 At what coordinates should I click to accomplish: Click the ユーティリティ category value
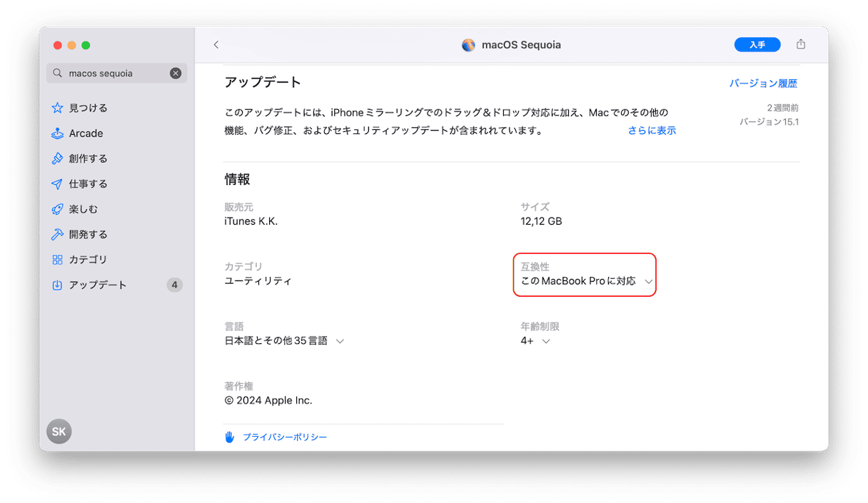[x=258, y=281]
